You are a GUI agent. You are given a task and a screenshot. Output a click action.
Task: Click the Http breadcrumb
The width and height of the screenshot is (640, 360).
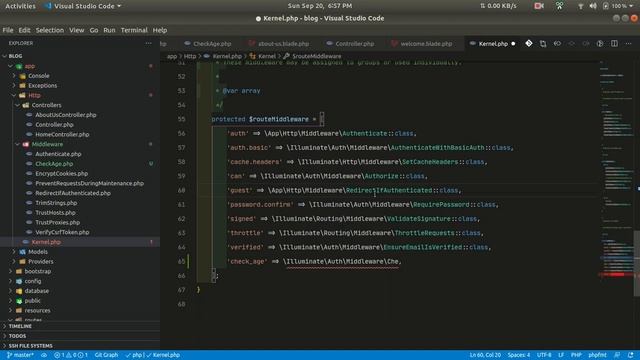pos(189,56)
